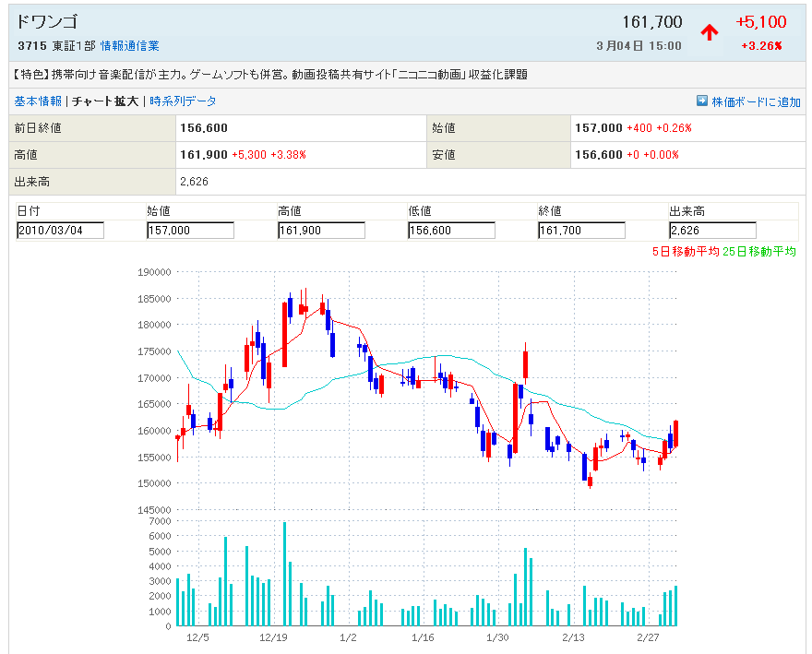Click the 株価ボードに追加 arrow icon
Image resolution: width=812 pixels, height=654 pixels.
click(x=701, y=101)
